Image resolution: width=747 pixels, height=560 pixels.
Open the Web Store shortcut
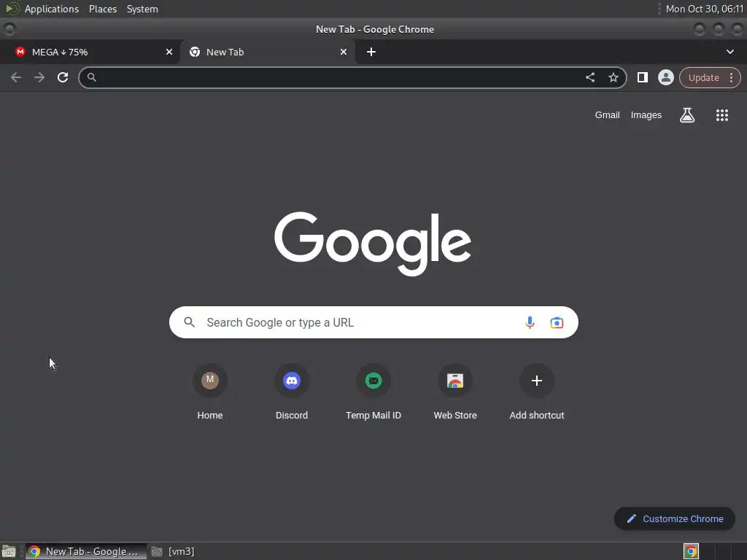click(455, 392)
